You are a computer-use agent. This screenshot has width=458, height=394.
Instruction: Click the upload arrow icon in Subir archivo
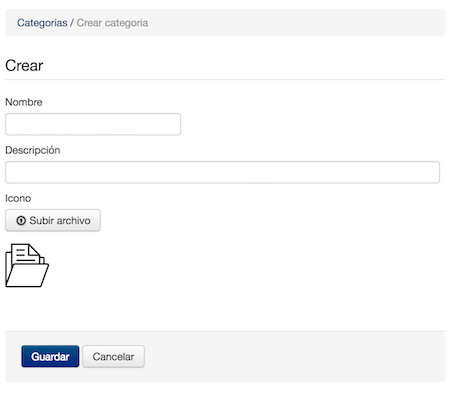click(21, 221)
